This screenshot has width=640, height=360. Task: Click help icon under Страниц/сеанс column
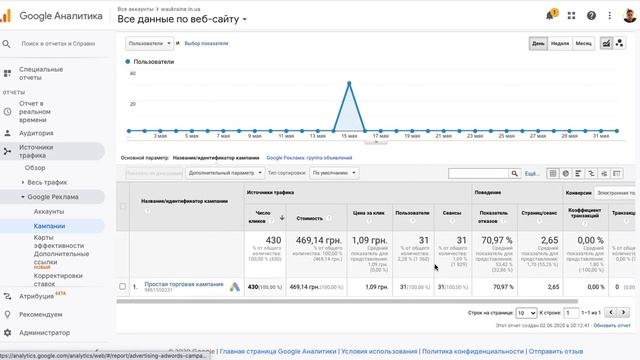pos(540,221)
